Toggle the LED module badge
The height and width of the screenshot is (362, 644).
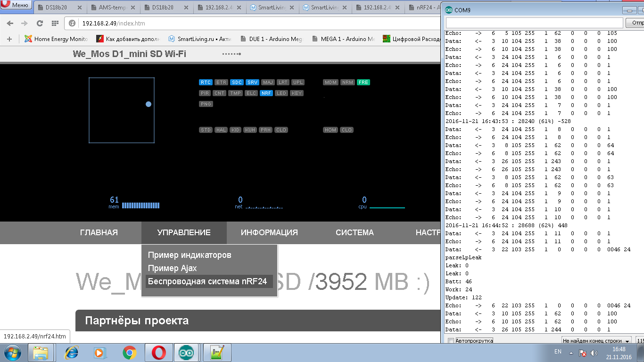282,93
